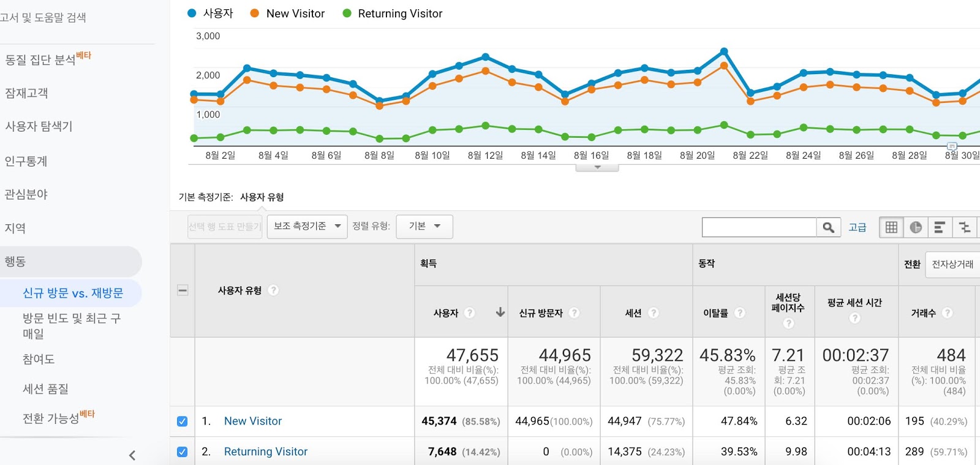Image resolution: width=980 pixels, height=465 pixels.
Task: Open the Returning Visitor row link
Action: (266, 452)
